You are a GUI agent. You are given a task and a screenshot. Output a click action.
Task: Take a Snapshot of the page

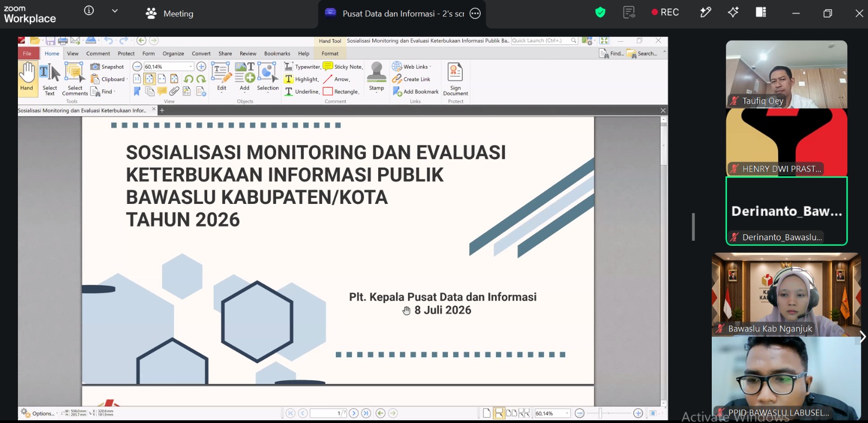tap(107, 67)
